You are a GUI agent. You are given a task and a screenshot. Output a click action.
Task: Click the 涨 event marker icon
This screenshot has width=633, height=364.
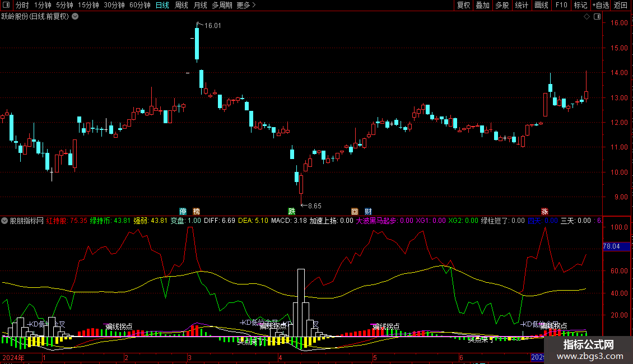click(x=544, y=212)
